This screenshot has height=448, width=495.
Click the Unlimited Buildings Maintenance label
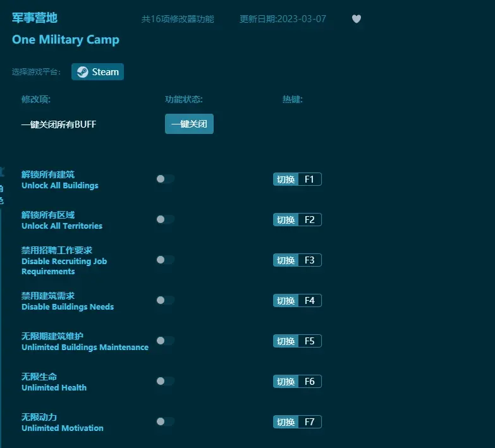85,347
